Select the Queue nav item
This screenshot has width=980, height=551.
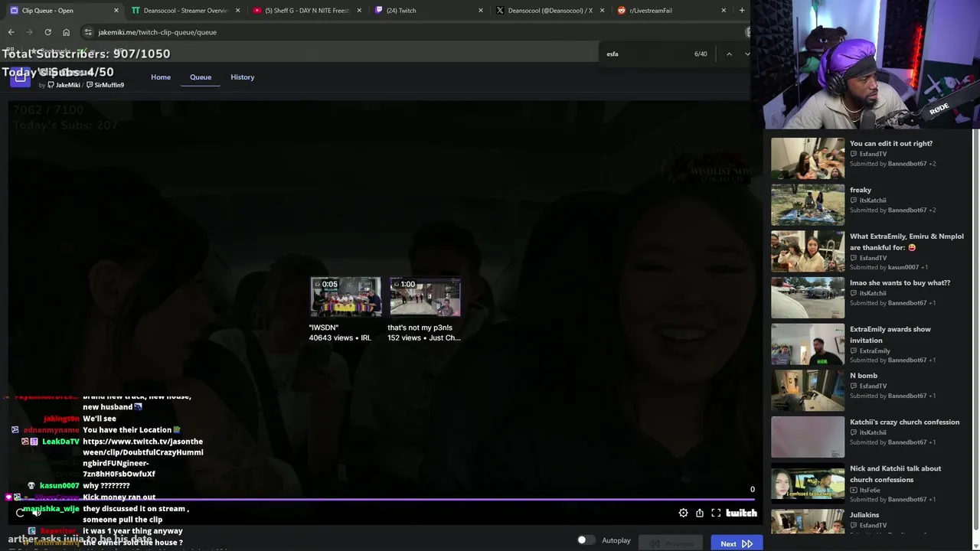(201, 77)
